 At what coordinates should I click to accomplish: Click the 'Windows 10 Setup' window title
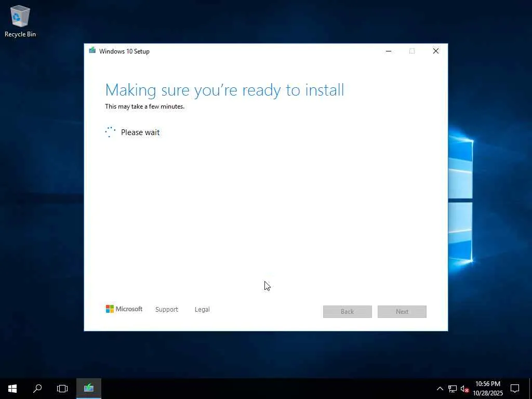pyautogui.click(x=124, y=51)
